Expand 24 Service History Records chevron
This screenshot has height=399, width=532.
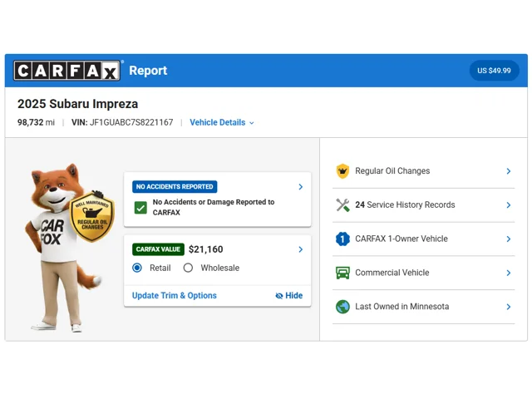508,205
